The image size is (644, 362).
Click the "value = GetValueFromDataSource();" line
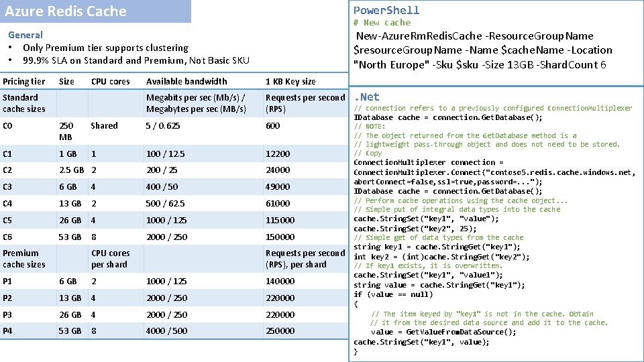click(x=443, y=332)
